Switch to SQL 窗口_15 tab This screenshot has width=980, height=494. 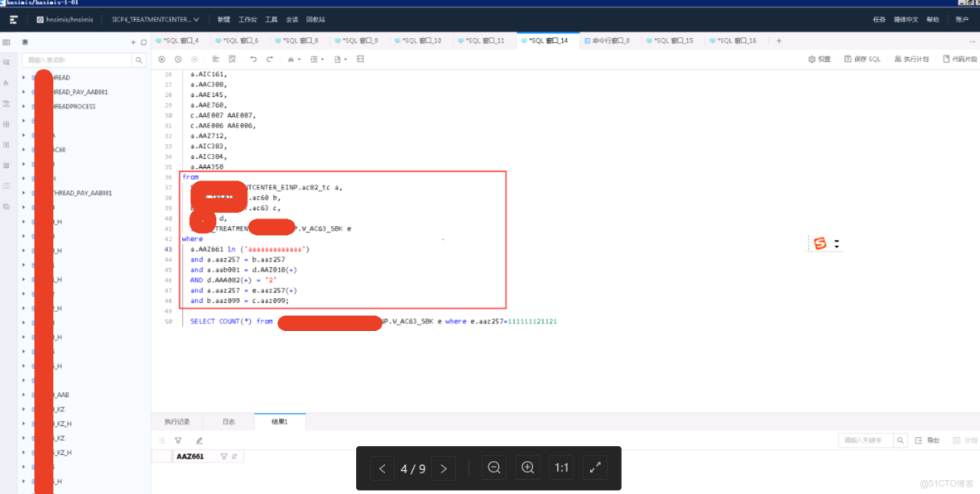(x=672, y=41)
